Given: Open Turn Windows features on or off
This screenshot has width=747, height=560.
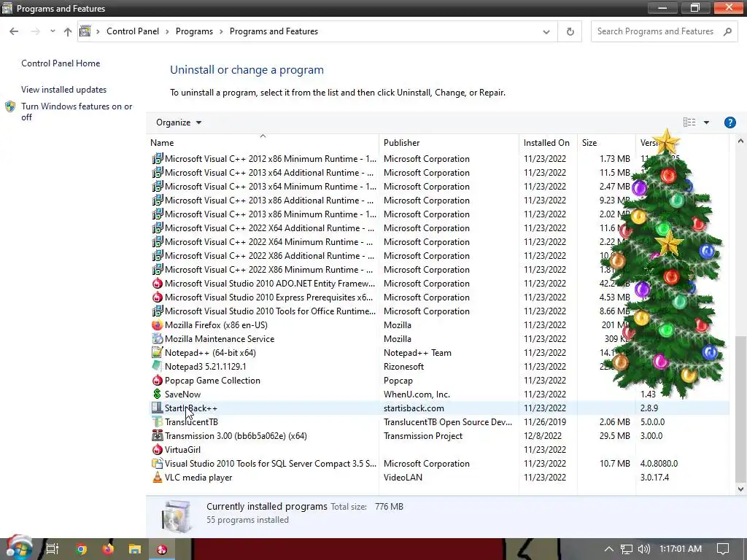Looking at the screenshot, I should (77, 112).
